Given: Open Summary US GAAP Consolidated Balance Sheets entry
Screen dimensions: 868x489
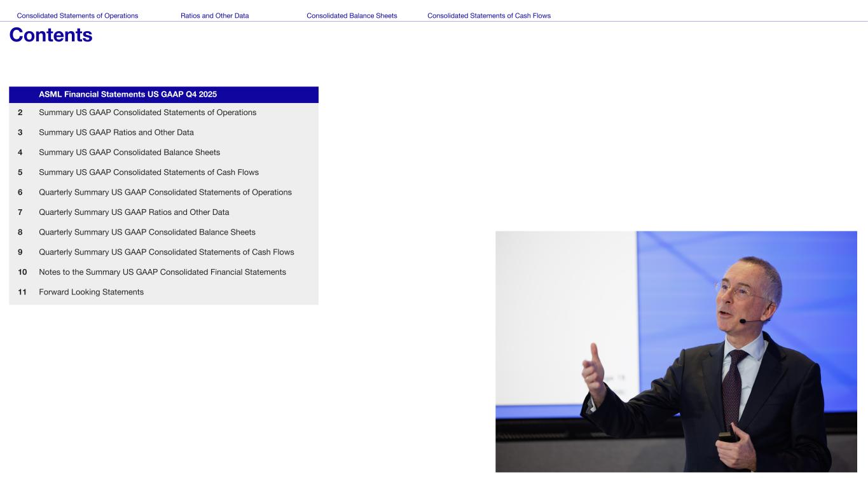Looking at the screenshot, I should [x=130, y=153].
